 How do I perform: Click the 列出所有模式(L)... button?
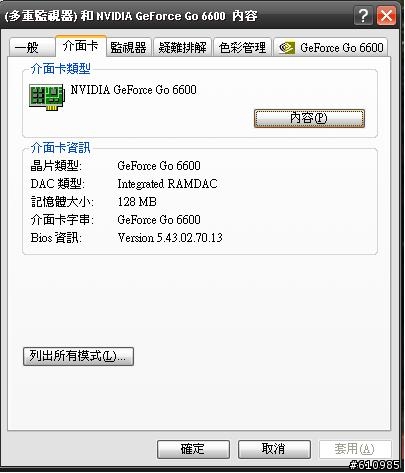click(x=78, y=356)
